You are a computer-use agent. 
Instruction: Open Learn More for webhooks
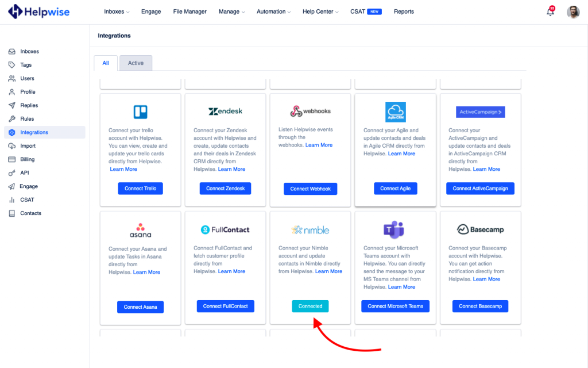pyautogui.click(x=319, y=145)
